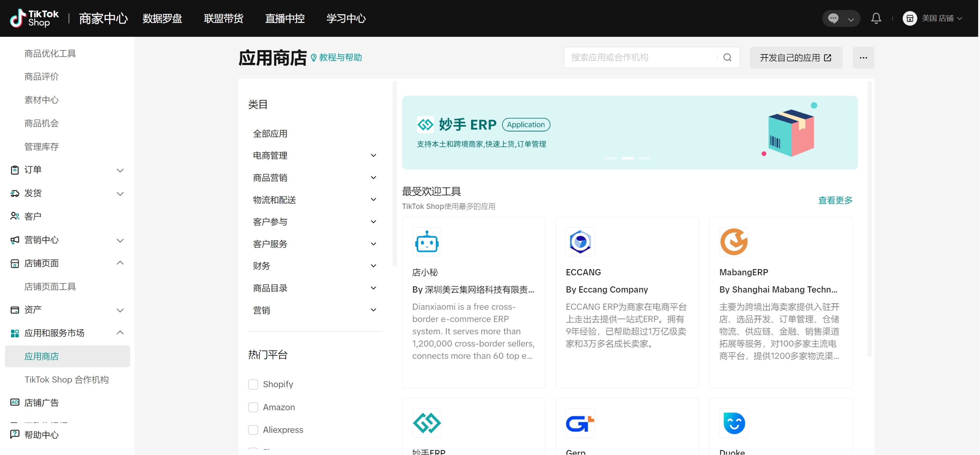
Task: Open the ECCANG app icon
Action: pos(580,242)
